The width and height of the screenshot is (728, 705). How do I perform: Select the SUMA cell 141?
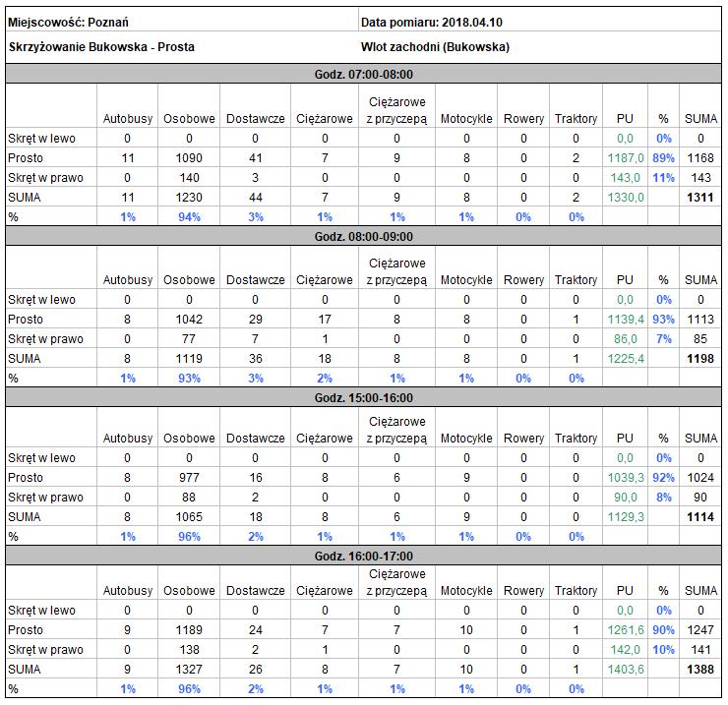click(700, 650)
